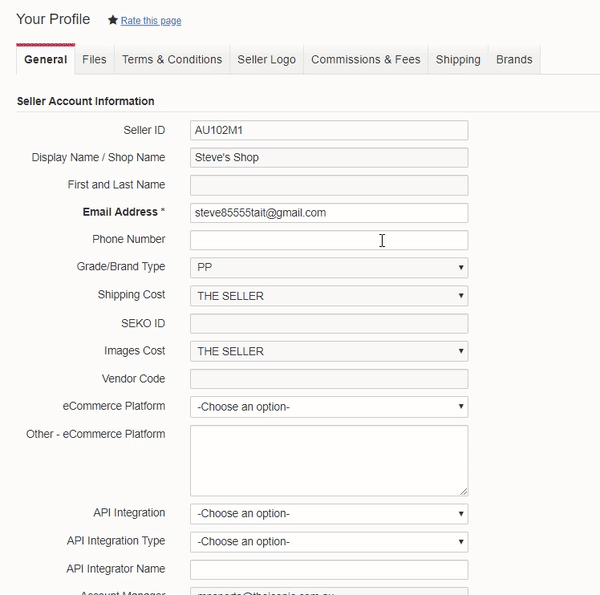
Task: Select the General tab
Action: coord(46,60)
